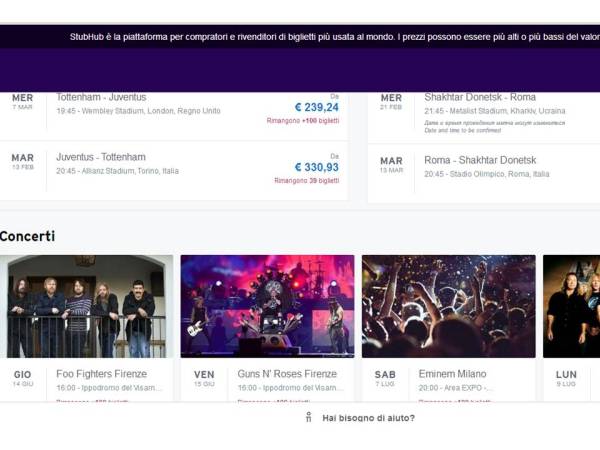Click the € 239,24 ticket price
600x450 pixels.
[x=316, y=108]
